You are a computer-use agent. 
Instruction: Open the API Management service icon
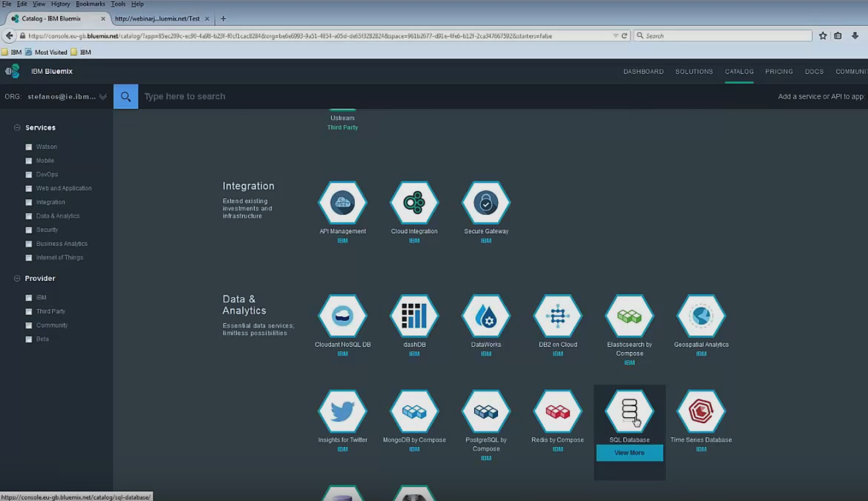tap(342, 203)
